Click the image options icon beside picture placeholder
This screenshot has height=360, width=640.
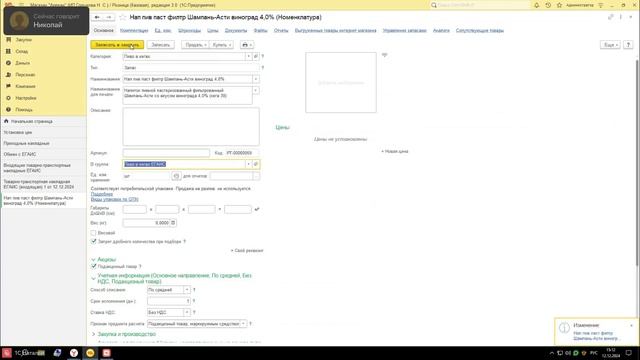tap(384, 55)
